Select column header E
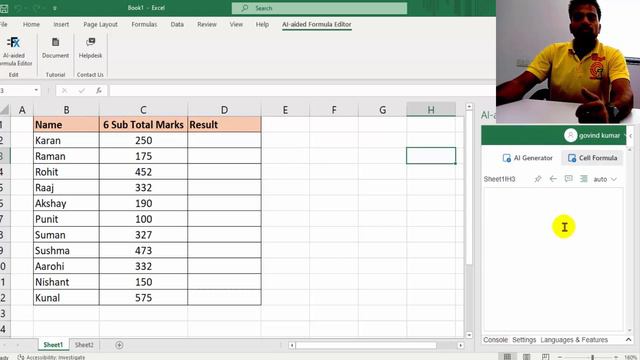This screenshot has width=640, height=360. click(x=285, y=110)
